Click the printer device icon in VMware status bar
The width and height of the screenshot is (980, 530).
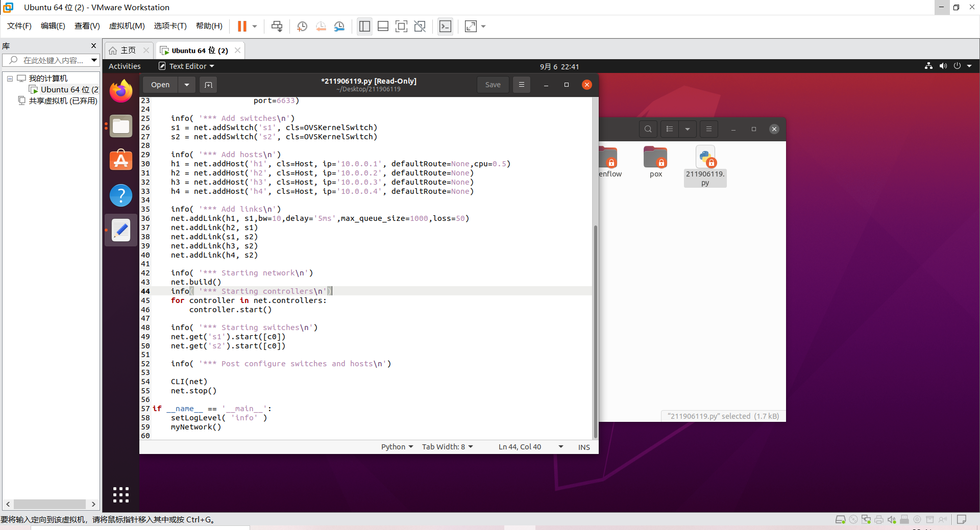(879, 520)
